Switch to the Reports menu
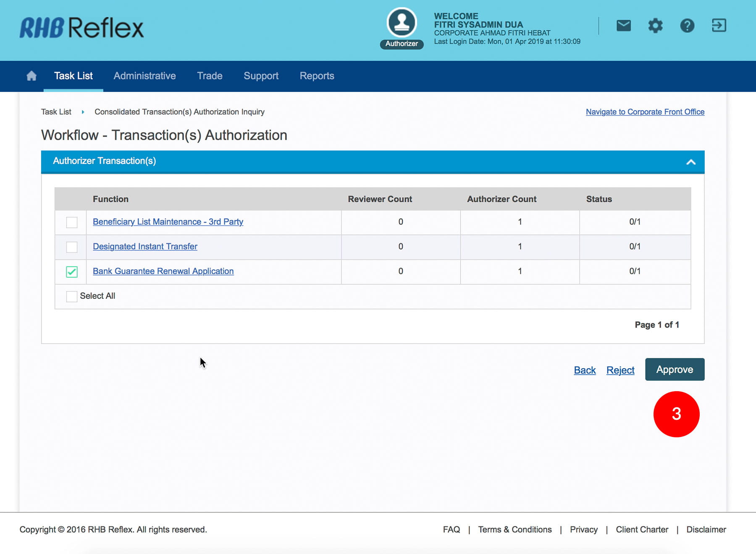 pyautogui.click(x=317, y=76)
